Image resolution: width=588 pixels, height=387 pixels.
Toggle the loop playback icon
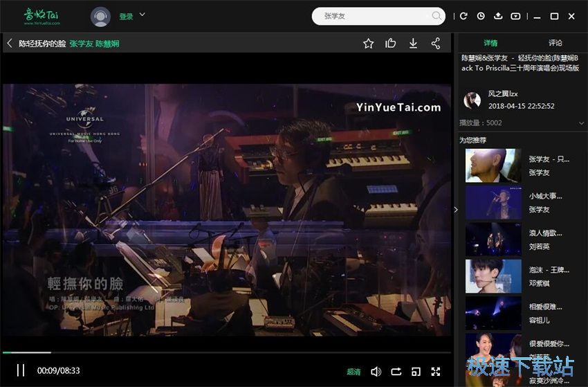396,372
